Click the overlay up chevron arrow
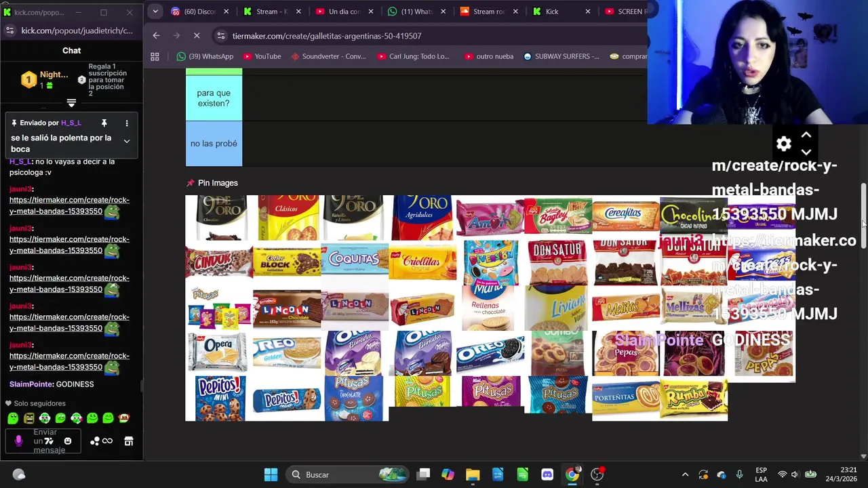Image resolution: width=868 pixels, height=488 pixels. point(806,135)
